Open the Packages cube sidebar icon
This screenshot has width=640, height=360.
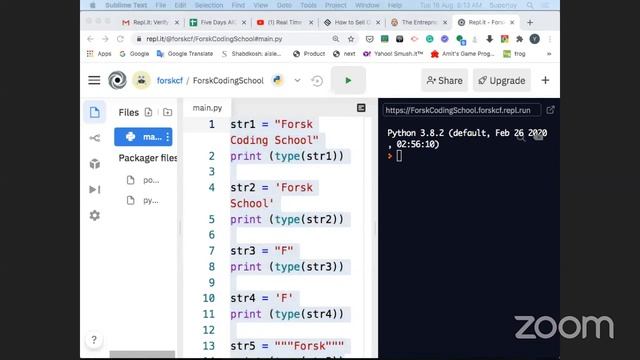pos(95,164)
